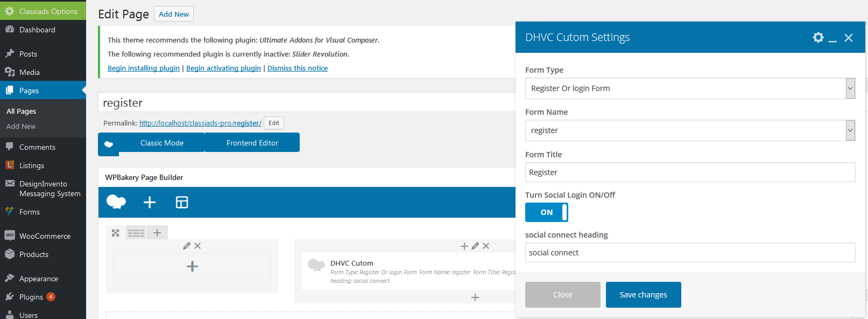Click the gray Close button in settings
Viewport: 868px width, 319px height.
tap(563, 295)
